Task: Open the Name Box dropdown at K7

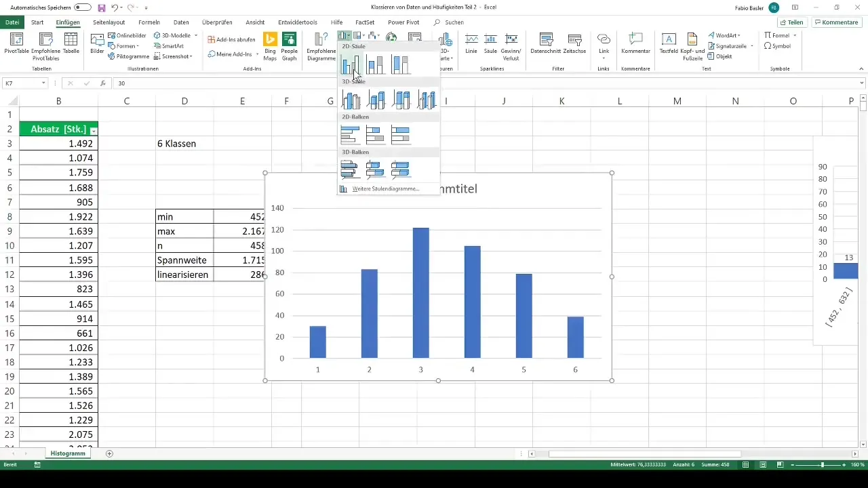Action: pos(43,83)
